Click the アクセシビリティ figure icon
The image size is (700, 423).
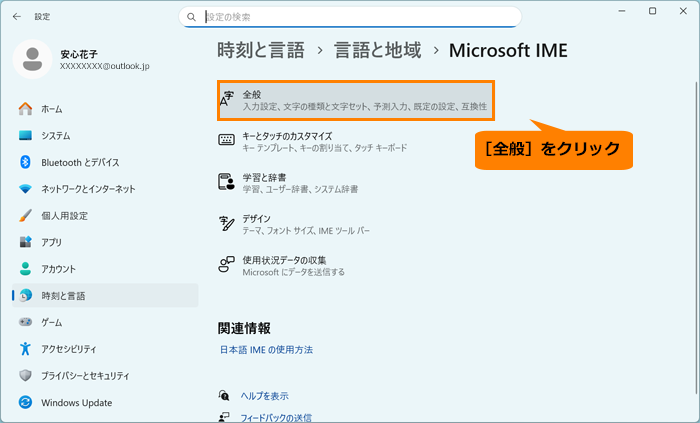click(x=25, y=348)
